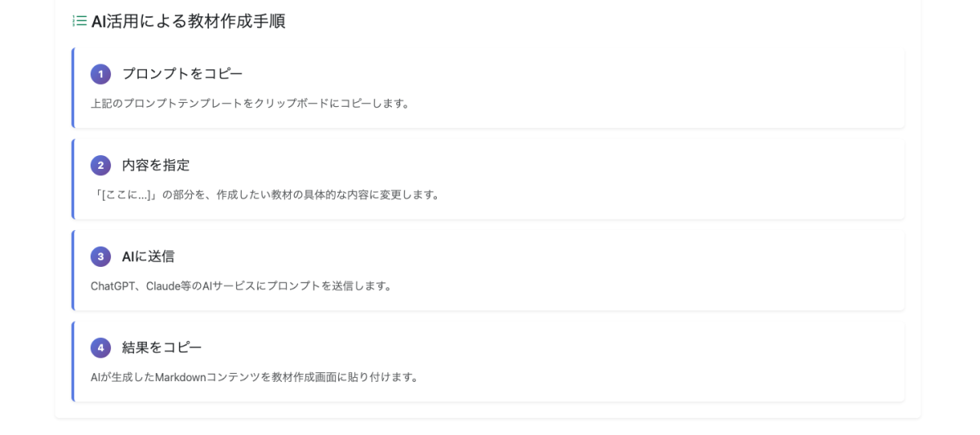This screenshot has width=980, height=435.
Task: Click the プロンプトをコピー step title
Action: coord(182,74)
